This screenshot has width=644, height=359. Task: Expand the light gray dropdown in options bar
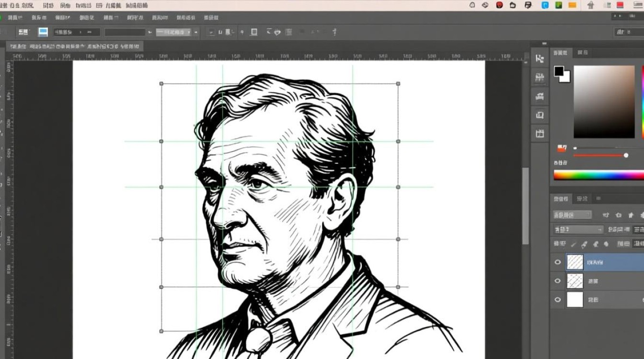tap(174, 32)
